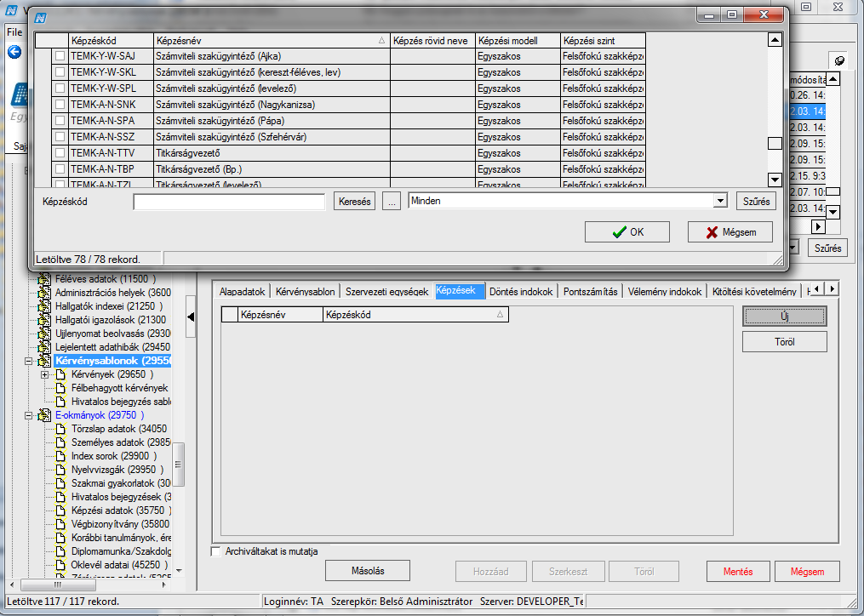The image size is (864, 616).
Task: Click pin icon in background window corner
Action: click(840, 60)
